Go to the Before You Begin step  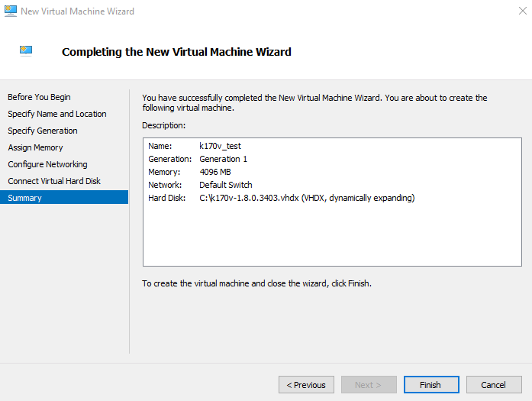pos(39,97)
